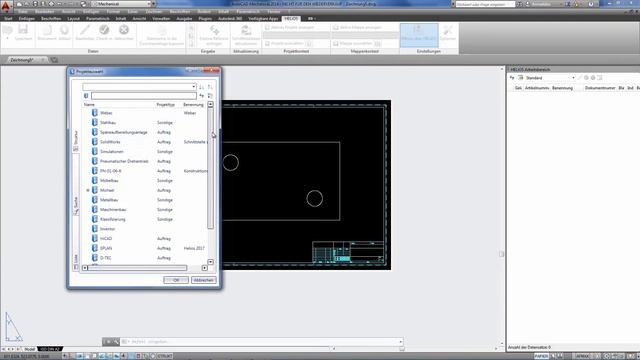Click the project search text field

pyautogui.click(x=144, y=96)
